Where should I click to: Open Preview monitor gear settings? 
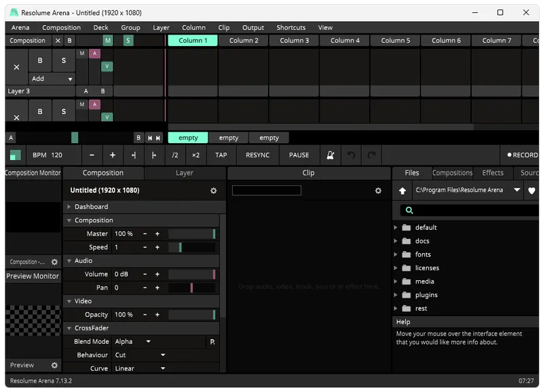tap(54, 365)
